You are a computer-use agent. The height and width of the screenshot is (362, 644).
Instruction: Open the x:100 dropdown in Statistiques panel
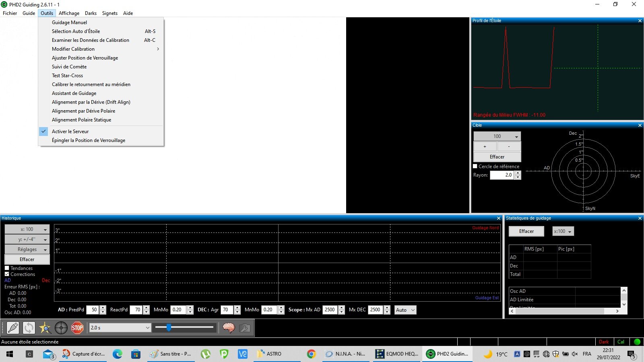[563, 231]
